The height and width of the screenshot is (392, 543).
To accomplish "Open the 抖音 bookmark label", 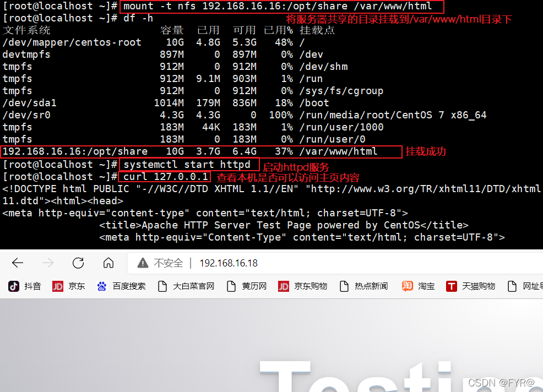I will tap(32, 286).
